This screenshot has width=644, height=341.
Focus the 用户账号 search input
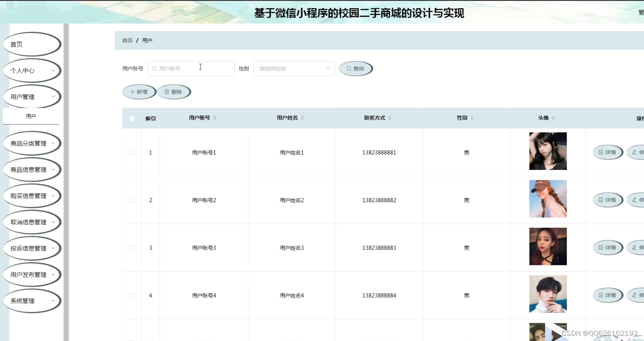click(x=191, y=69)
